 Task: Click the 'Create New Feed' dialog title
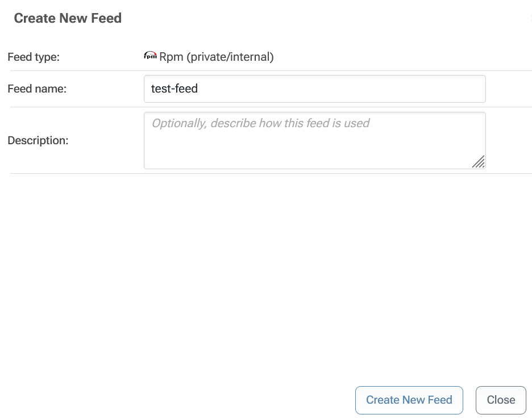click(x=68, y=18)
